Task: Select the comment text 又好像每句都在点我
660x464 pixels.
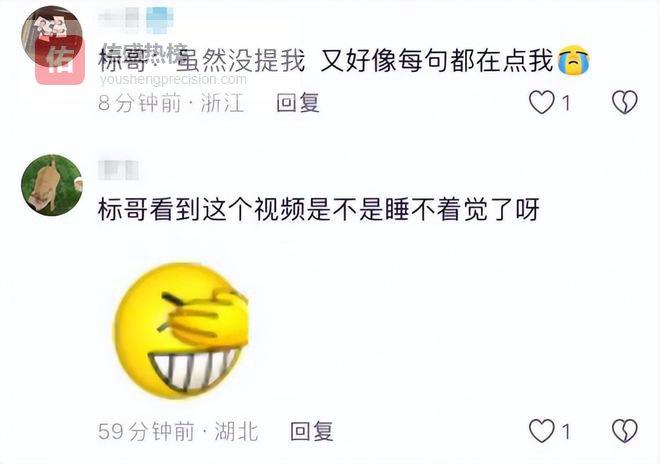Action: pyautogui.click(x=437, y=60)
